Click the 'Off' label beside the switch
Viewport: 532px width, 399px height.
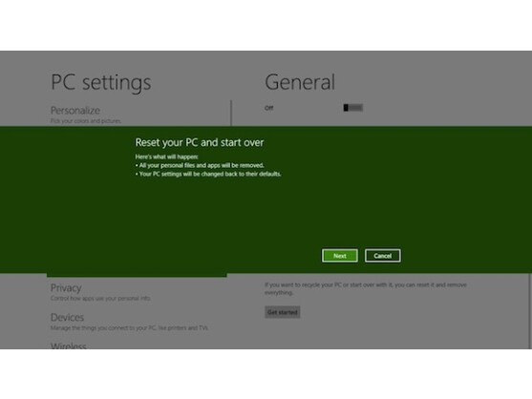(x=268, y=108)
